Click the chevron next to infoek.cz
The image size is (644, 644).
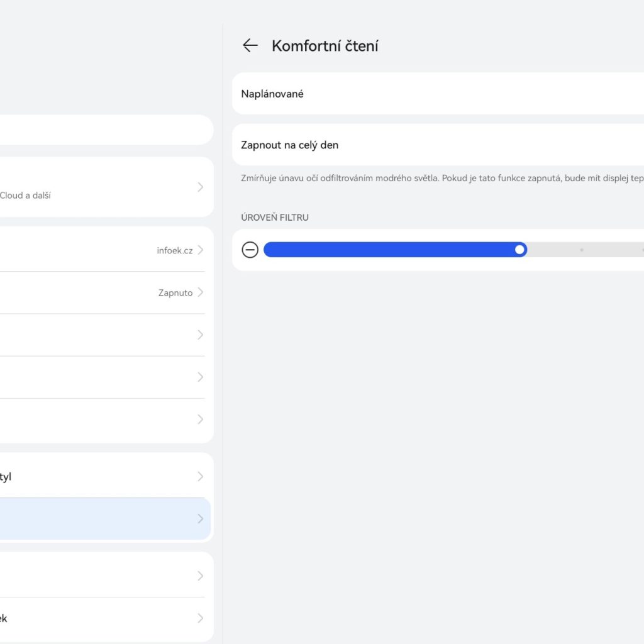click(x=200, y=250)
